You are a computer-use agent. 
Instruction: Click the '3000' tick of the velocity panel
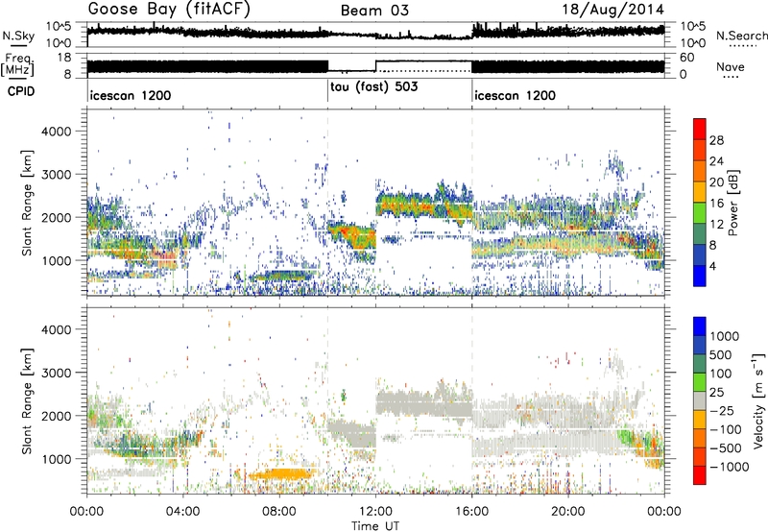(57, 373)
